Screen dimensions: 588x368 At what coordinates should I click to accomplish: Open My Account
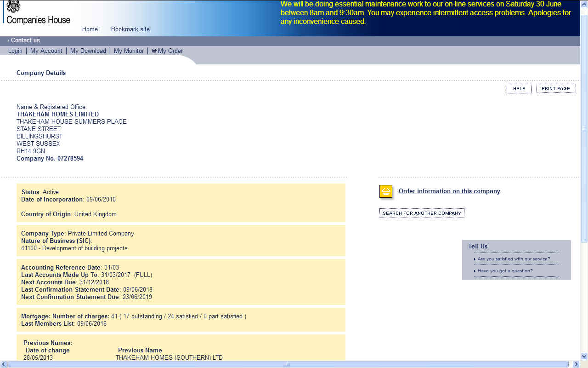click(46, 51)
